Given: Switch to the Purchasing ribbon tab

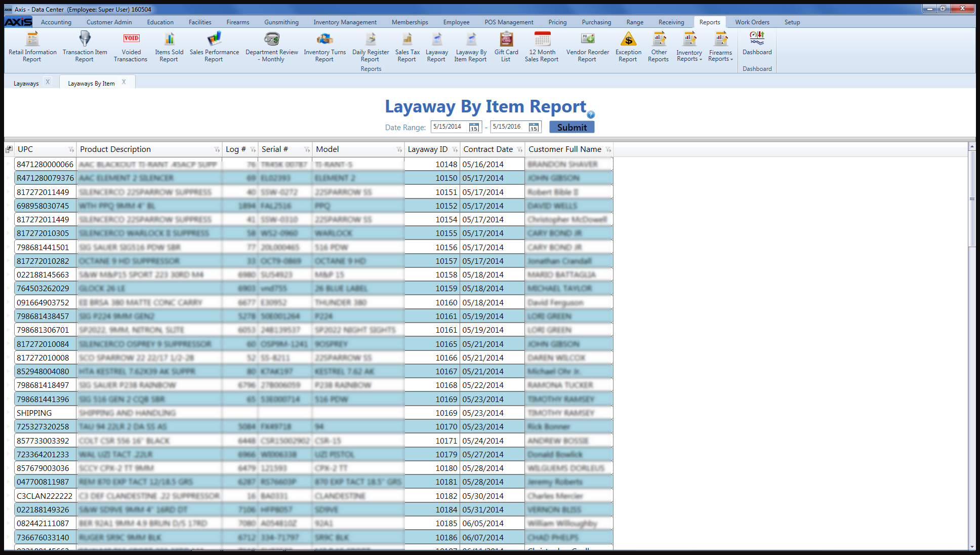Looking at the screenshot, I should [x=596, y=22].
